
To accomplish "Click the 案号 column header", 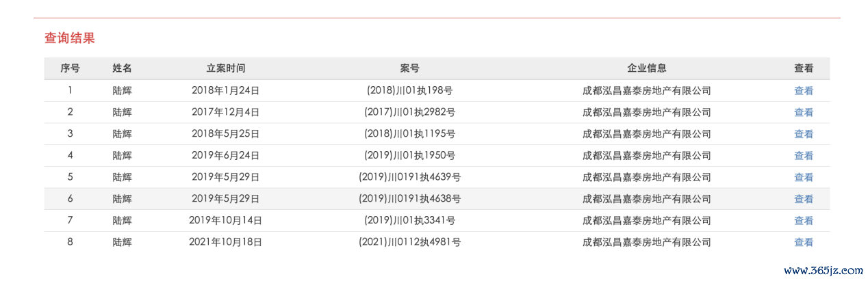I will click(x=409, y=68).
